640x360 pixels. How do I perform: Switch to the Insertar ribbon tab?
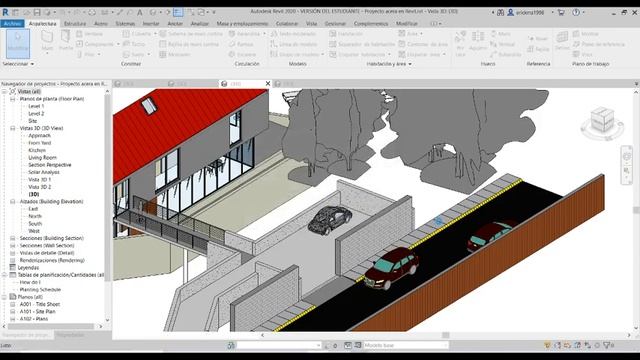[151, 24]
